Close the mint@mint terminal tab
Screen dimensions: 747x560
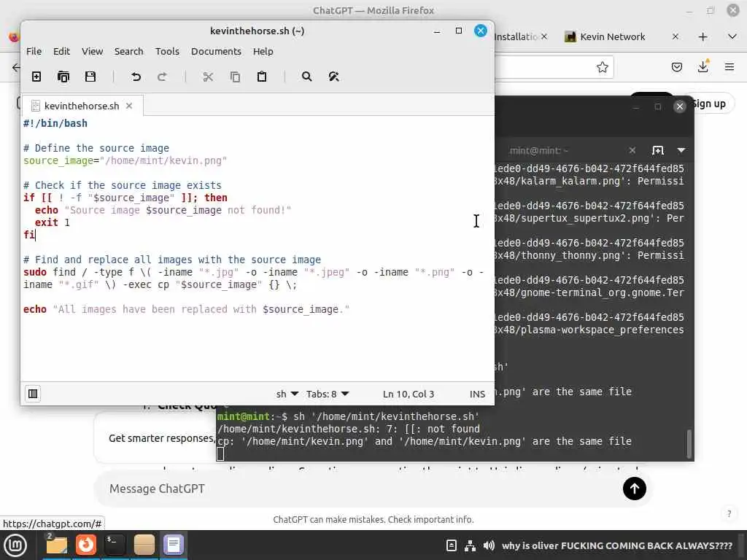point(632,150)
